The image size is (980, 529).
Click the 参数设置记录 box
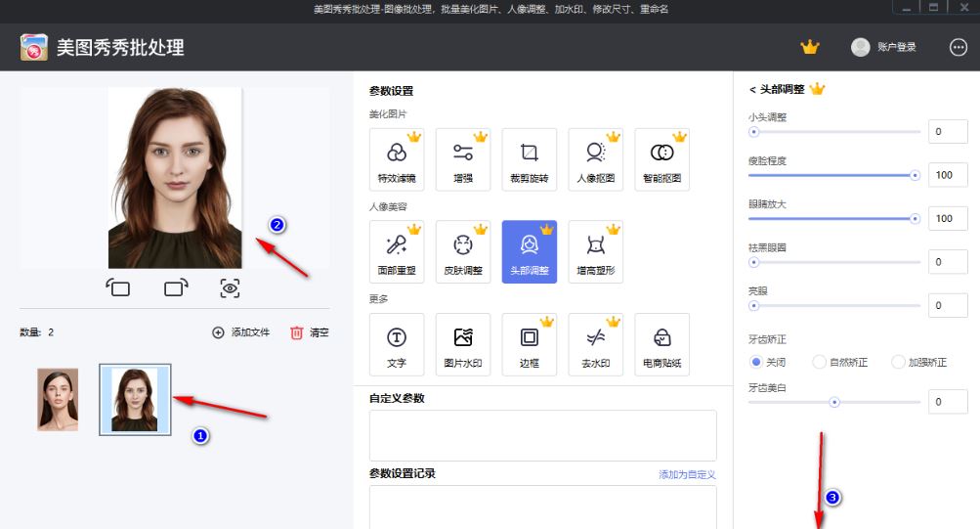[x=542, y=507]
